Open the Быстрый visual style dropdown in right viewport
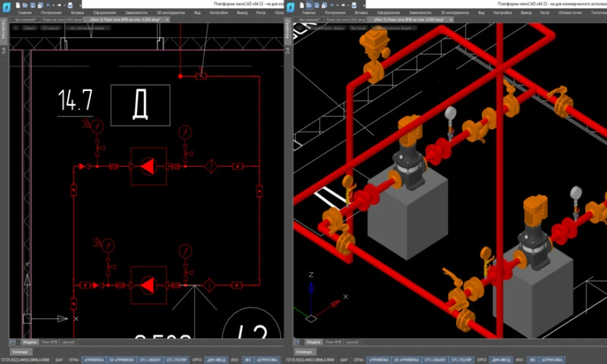The width and height of the screenshot is (607, 364). point(359,28)
